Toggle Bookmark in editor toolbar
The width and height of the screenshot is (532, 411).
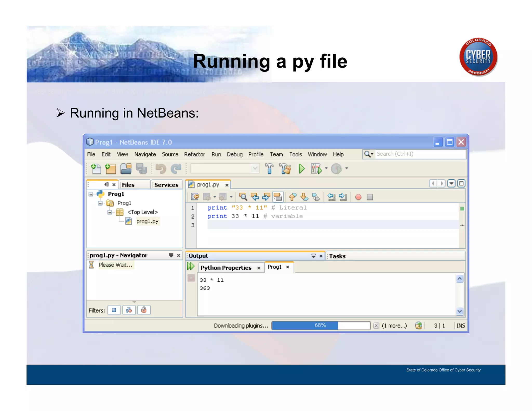(x=316, y=197)
